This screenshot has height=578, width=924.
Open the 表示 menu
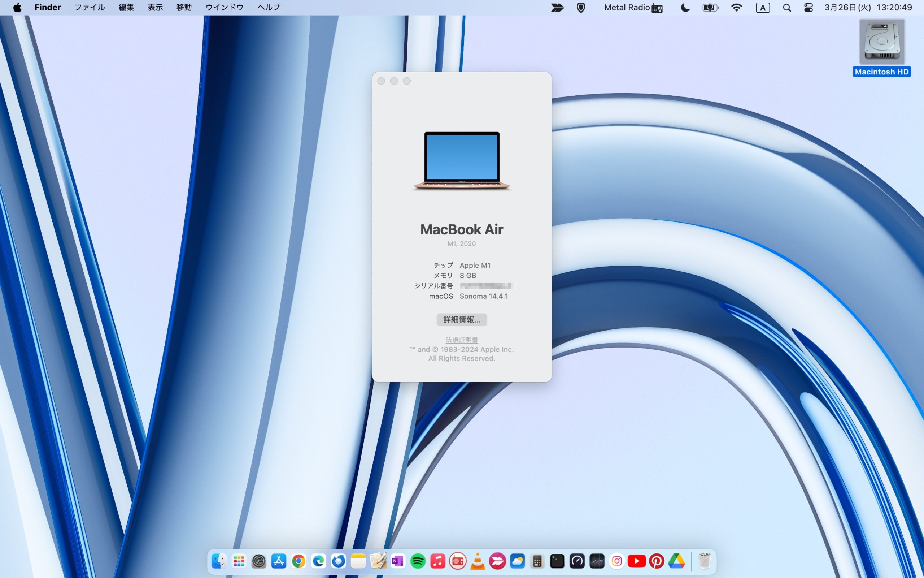(155, 7)
